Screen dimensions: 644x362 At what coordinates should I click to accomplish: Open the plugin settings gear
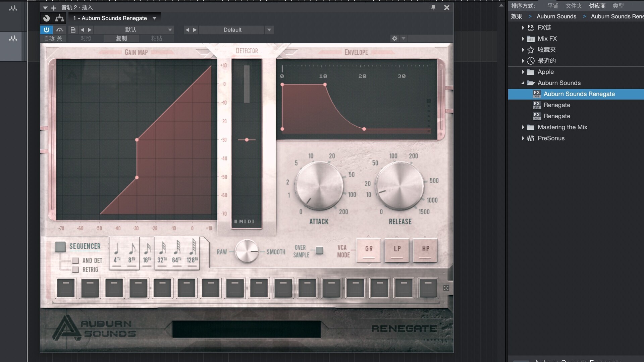(394, 39)
